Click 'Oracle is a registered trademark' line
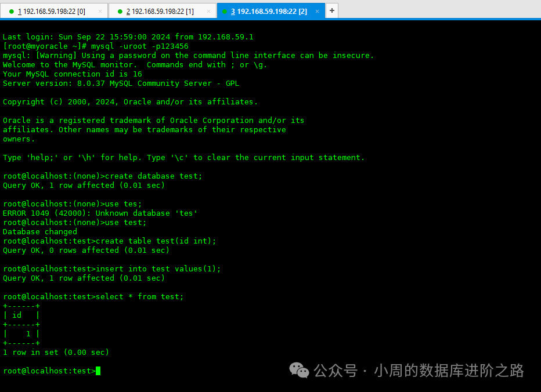Viewport: 541px width, 392px height. tap(154, 121)
